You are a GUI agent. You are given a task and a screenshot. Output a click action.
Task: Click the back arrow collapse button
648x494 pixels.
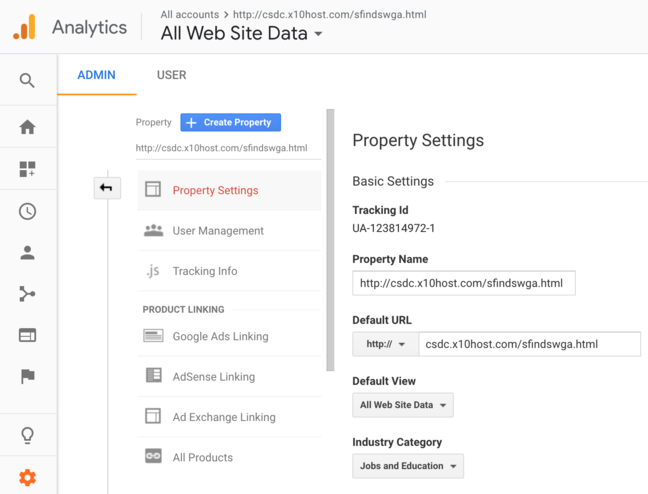(106, 188)
